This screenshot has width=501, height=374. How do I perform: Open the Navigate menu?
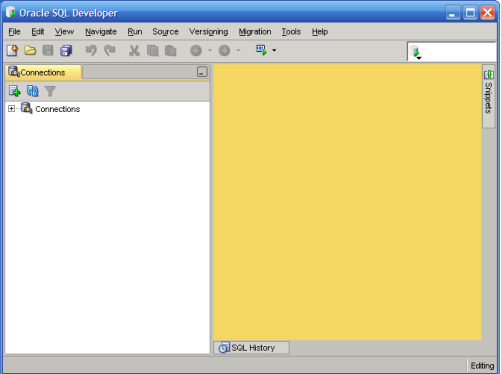101,32
